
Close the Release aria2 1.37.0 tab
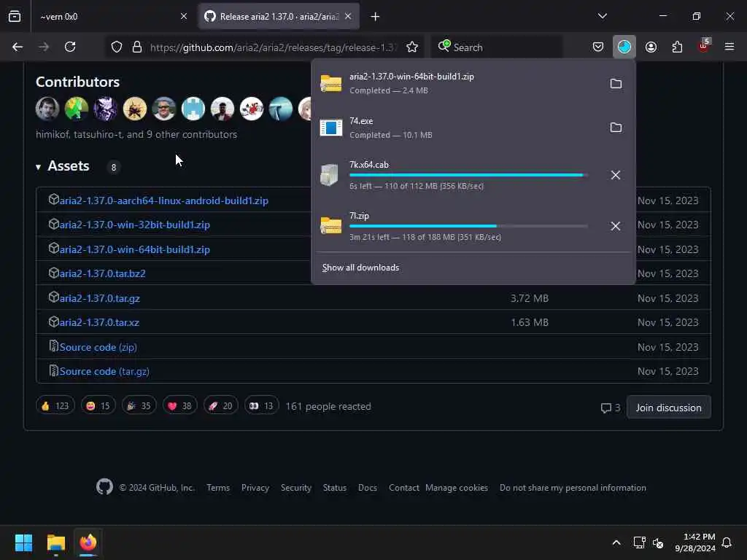pyautogui.click(x=348, y=17)
